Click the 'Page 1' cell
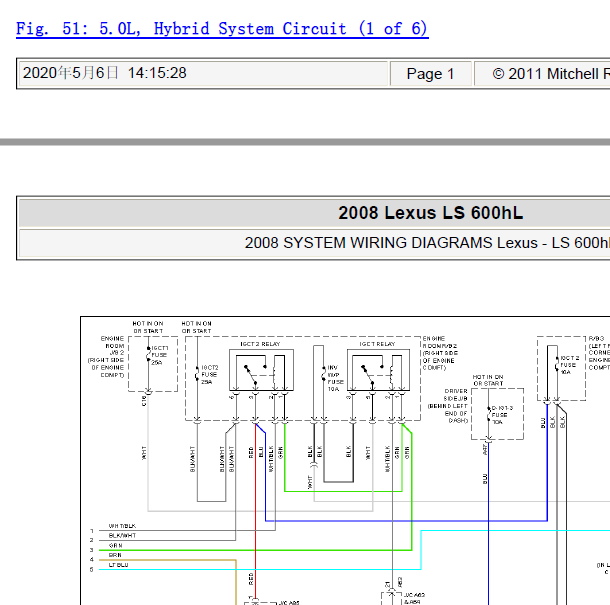 pos(431,74)
